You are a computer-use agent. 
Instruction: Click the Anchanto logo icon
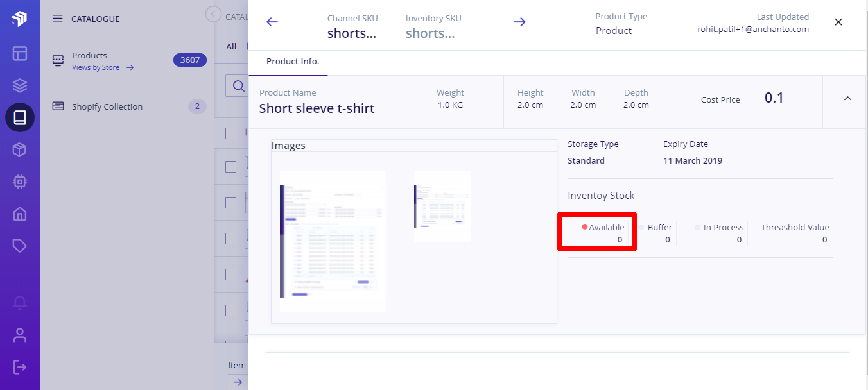pyautogui.click(x=19, y=19)
